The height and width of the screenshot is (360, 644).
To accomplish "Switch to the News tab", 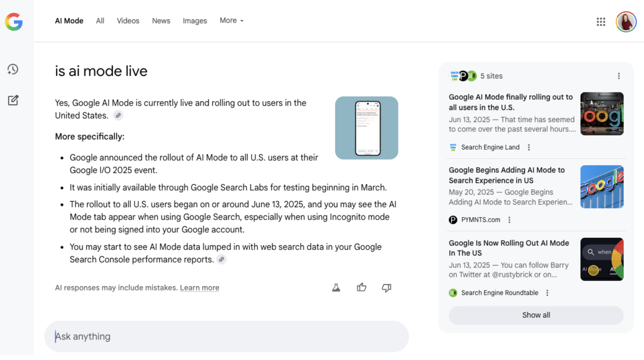I will click(x=161, y=21).
